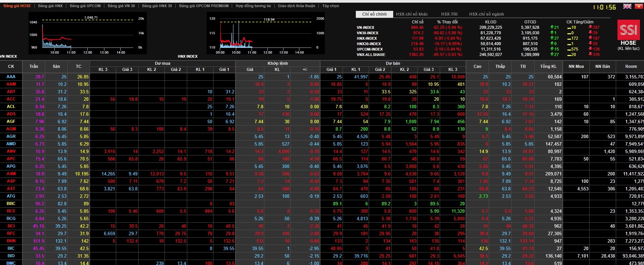The image size is (644, 265).
Task: Open the BID stock symbol
Action: [x=11, y=256]
